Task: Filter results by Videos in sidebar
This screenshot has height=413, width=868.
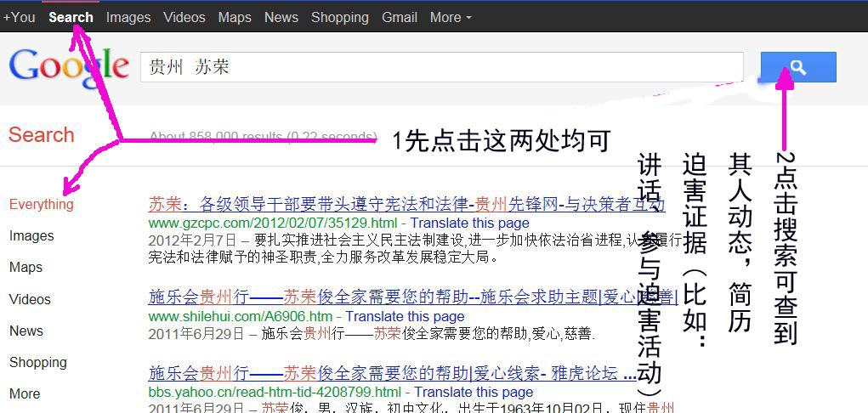Action: (30, 299)
